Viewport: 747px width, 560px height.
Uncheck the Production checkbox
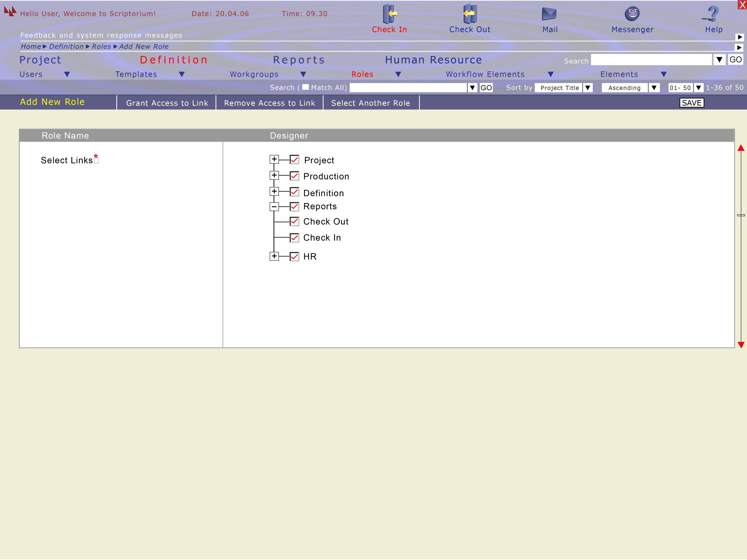tap(294, 176)
